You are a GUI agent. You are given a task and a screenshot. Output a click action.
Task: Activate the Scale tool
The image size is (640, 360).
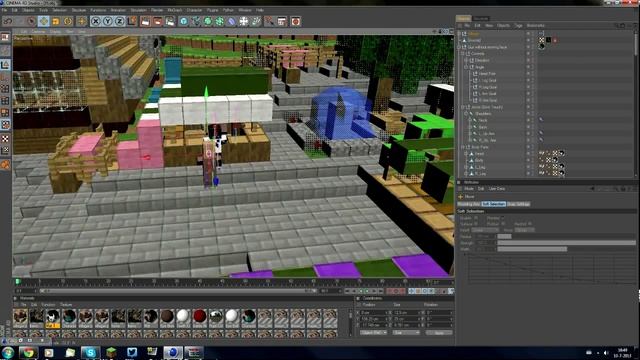(x=56, y=21)
